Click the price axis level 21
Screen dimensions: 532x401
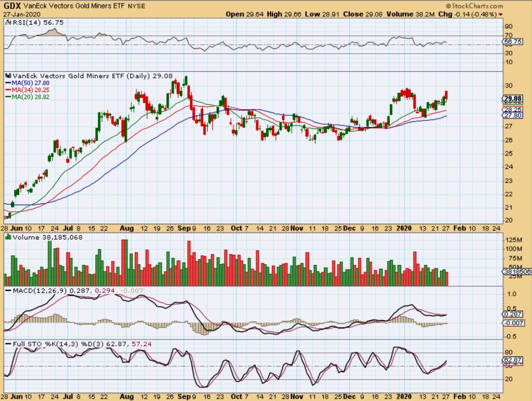pyautogui.click(x=509, y=208)
